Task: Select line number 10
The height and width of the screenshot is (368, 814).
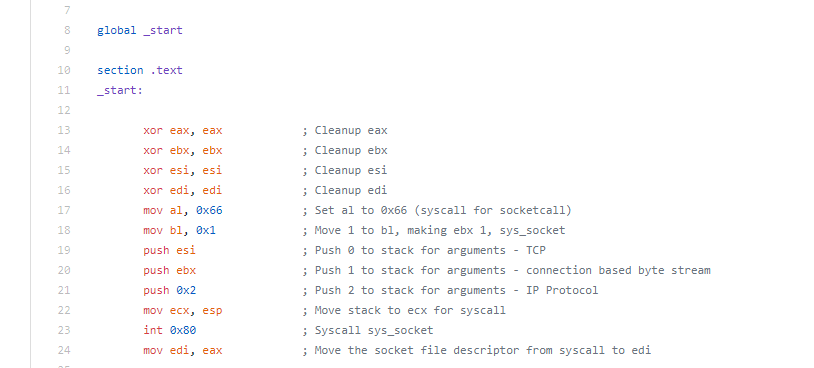Action: click(64, 70)
